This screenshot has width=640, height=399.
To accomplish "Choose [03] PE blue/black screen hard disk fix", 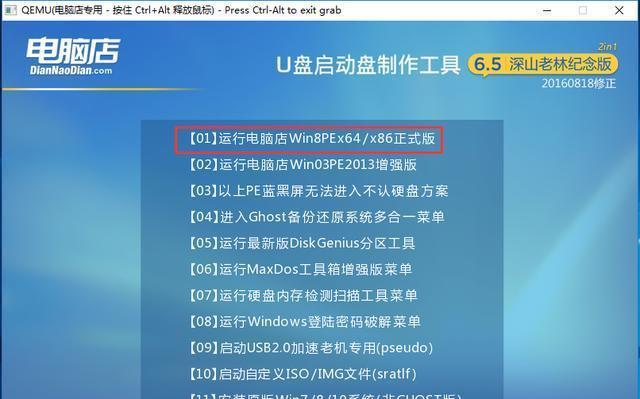I will click(318, 191).
